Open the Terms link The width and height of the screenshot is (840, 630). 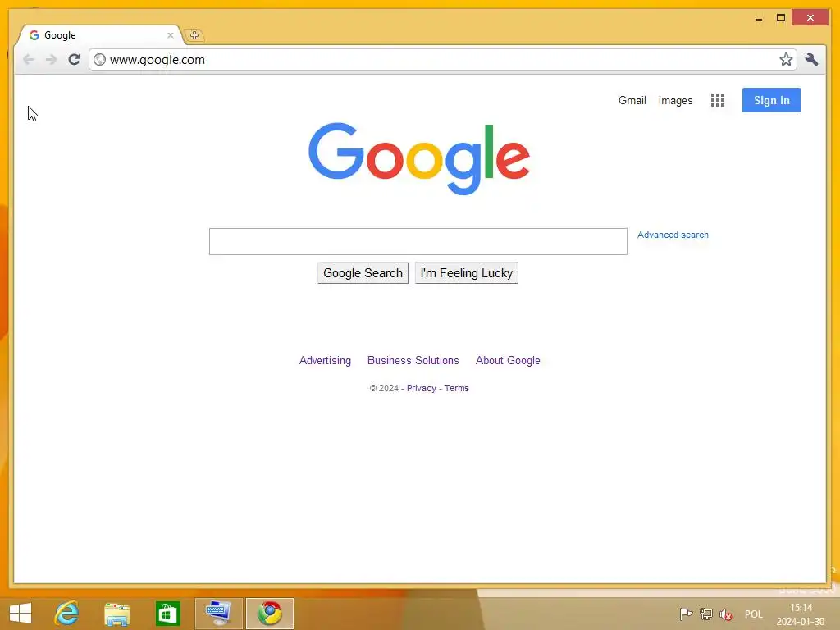456,388
